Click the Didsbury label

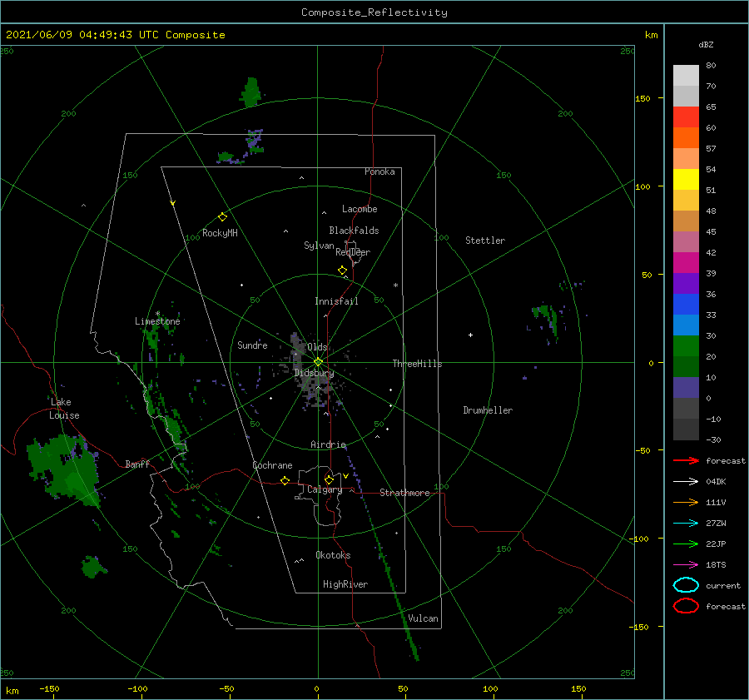coord(314,373)
